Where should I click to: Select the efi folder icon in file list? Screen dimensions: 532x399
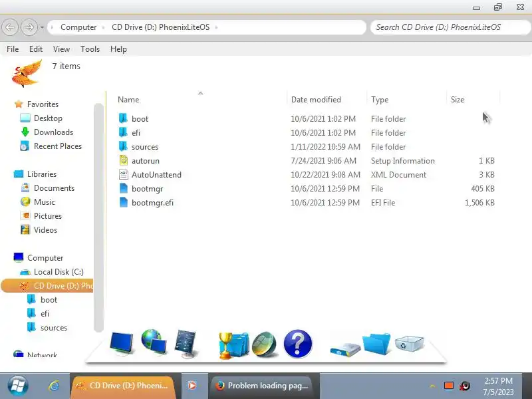(123, 132)
